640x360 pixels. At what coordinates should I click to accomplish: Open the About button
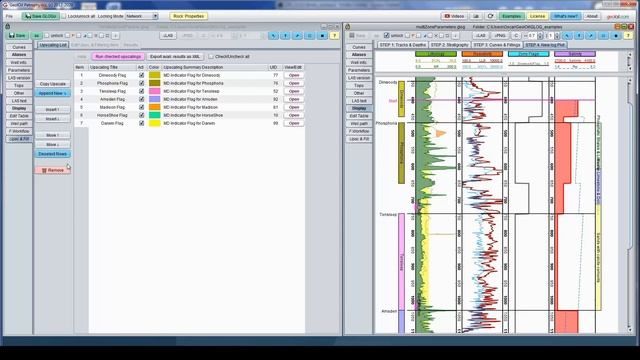(592, 16)
